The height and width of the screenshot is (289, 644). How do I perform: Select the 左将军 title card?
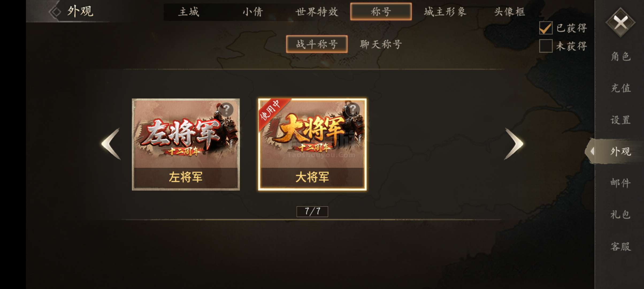click(186, 144)
